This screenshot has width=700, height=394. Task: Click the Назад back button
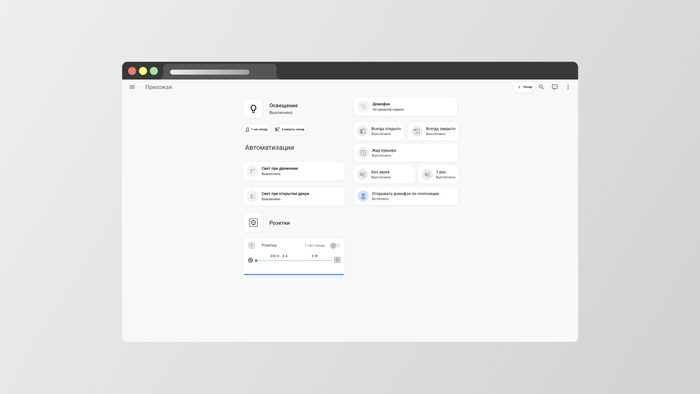click(x=525, y=87)
